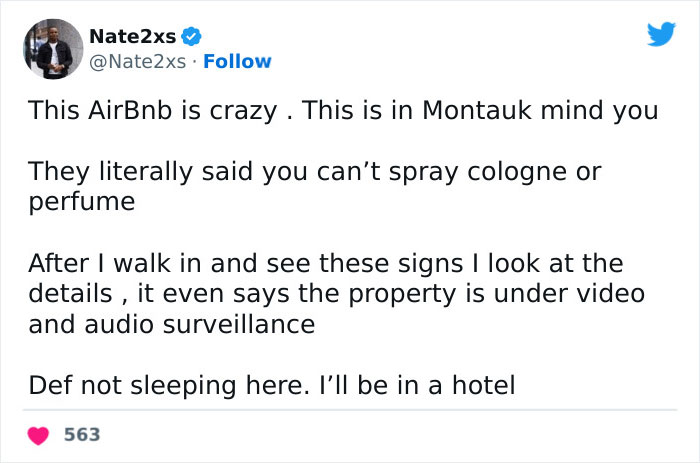The height and width of the screenshot is (463, 700).
Task: Like the tweet with the heart icon
Action: pos(40,435)
